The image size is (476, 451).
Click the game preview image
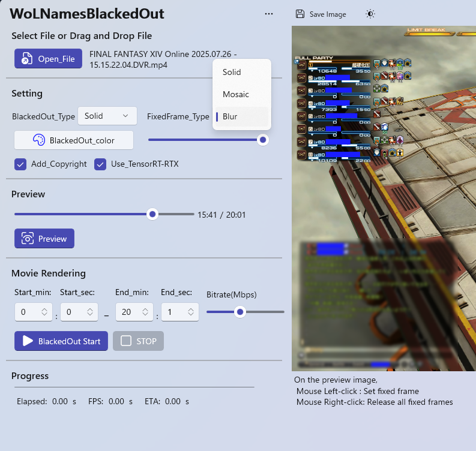click(384, 198)
